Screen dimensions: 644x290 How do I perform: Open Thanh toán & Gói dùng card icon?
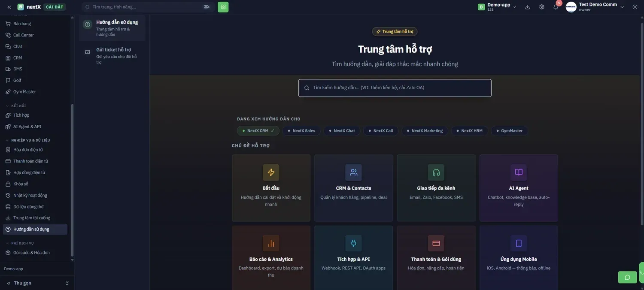(436, 243)
